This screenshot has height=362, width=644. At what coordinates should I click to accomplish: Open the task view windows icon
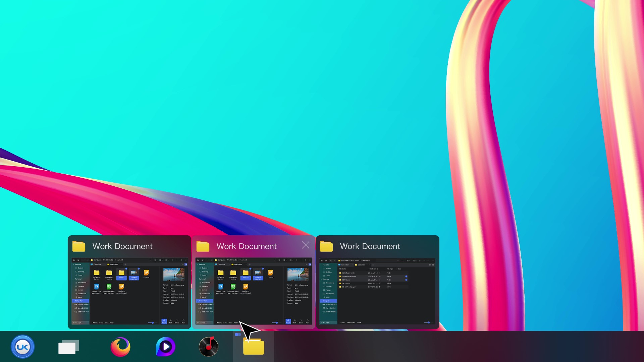click(69, 347)
